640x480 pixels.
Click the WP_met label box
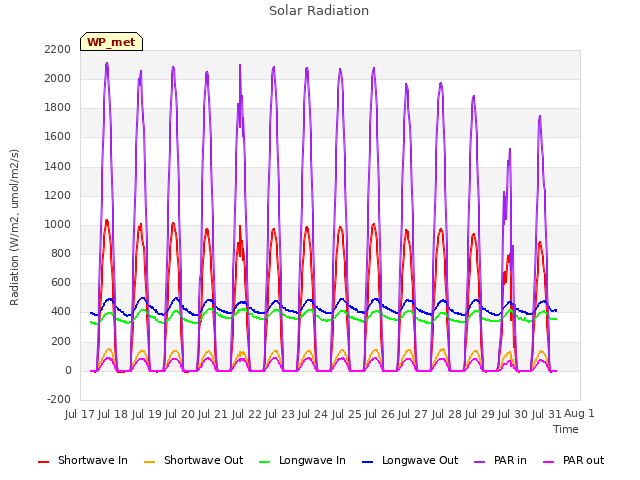(111, 42)
